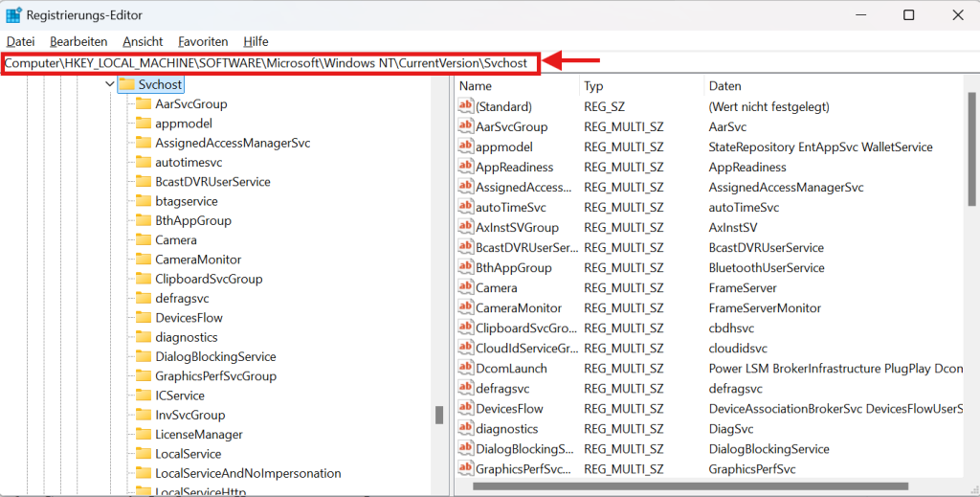Select the CameraMonitor key in tree
This screenshot has height=497, width=980.
[198, 259]
